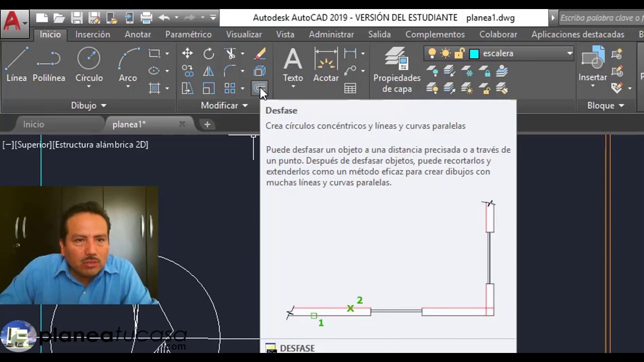Image resolution: width=644 pixels, height=362 pixels.
Task: Click the Explode (Descomponer) tool icon
Action: pos(260,71)
